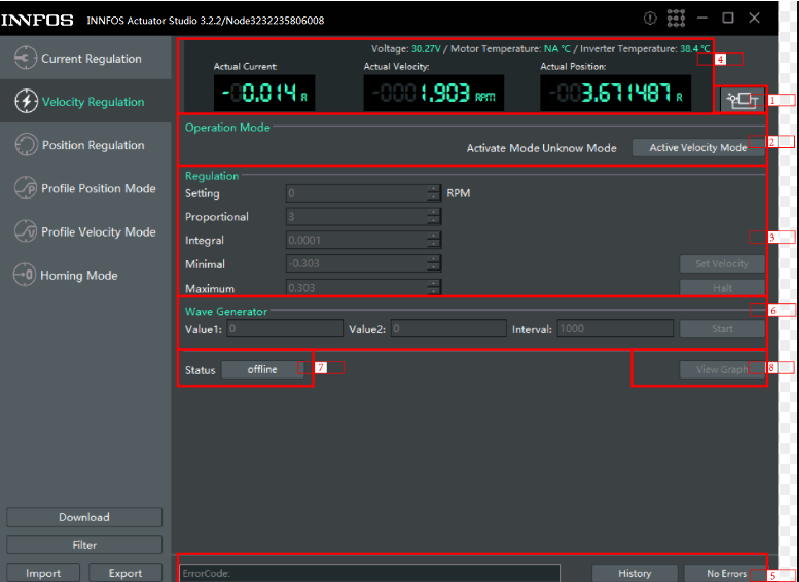Open the Filter settings
The width and height of the screenshot is (799, 582).
84,545
